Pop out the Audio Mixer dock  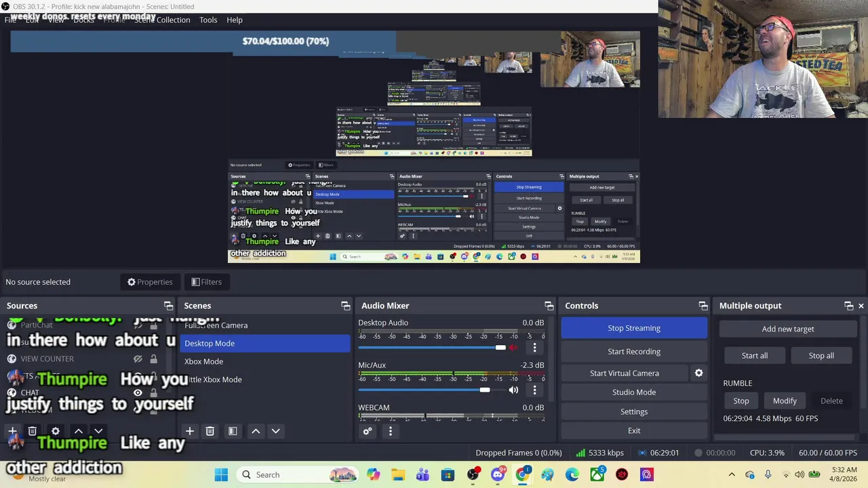[x=549, y=306]
